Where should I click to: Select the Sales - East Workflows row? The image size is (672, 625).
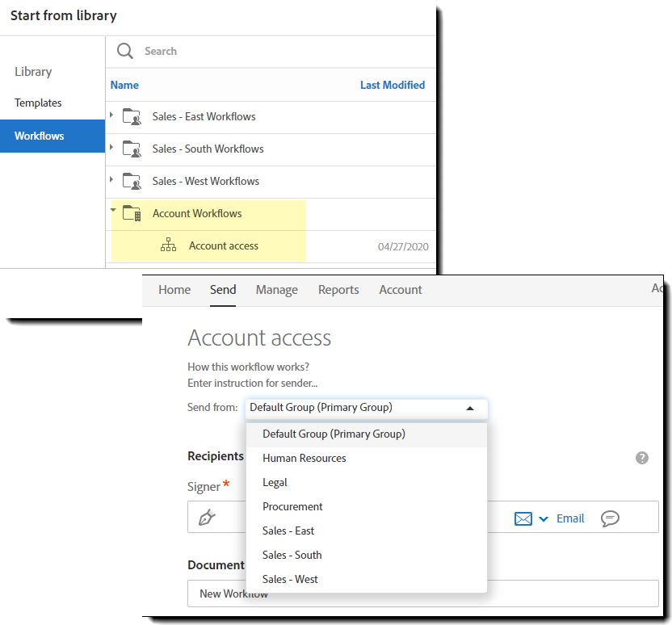pos(271,117)
